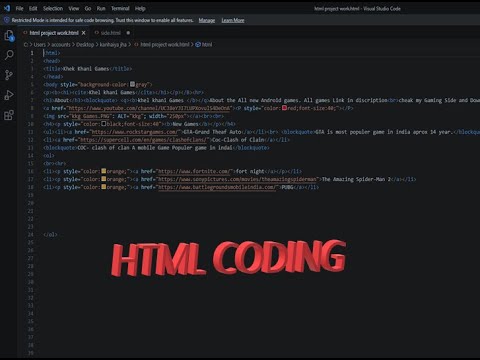Close the html project work.html tab
480x360 pixels.
[84, 33]
